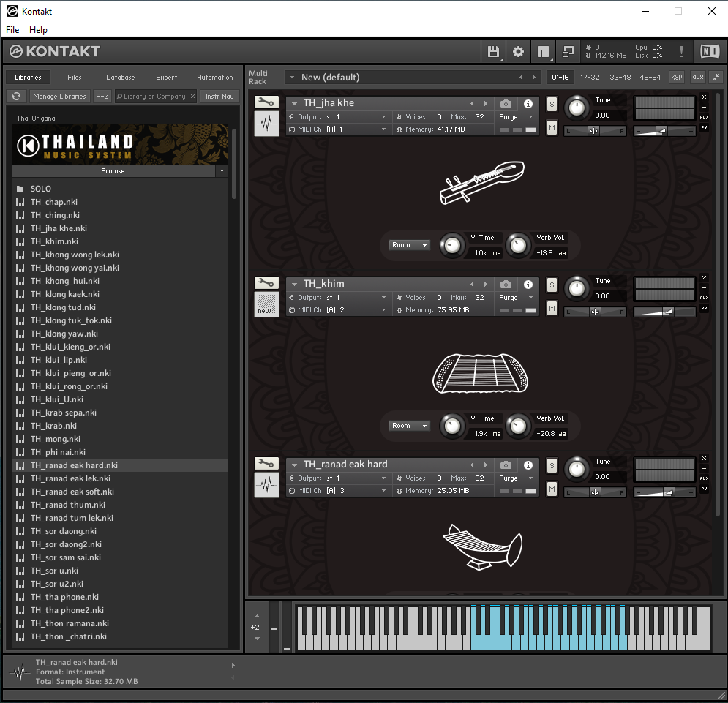Open Purge dropdown of TH_ranad eak hard
Screen dimensions: 728x703
coord(517,478)
